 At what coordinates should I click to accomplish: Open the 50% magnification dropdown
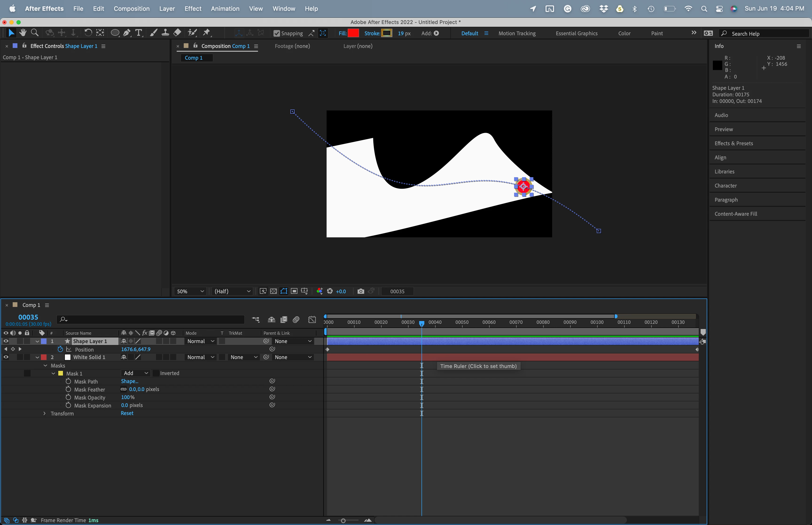point(190,291)
